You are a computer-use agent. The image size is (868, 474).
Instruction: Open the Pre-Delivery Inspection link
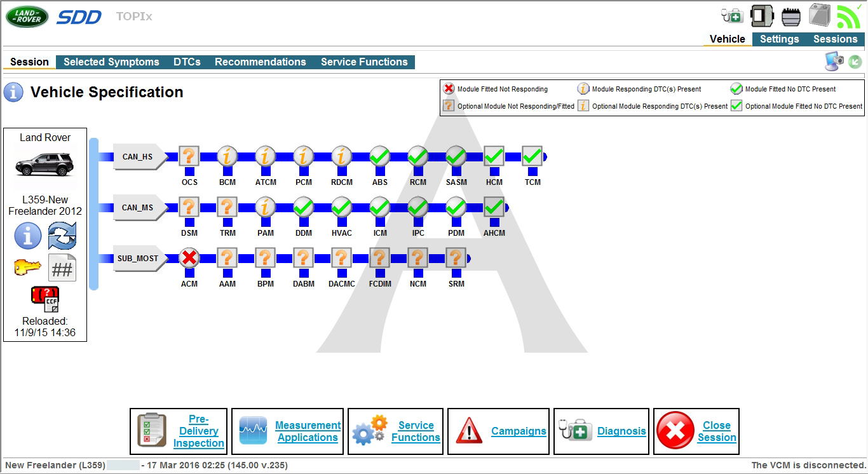click(198, 431)
